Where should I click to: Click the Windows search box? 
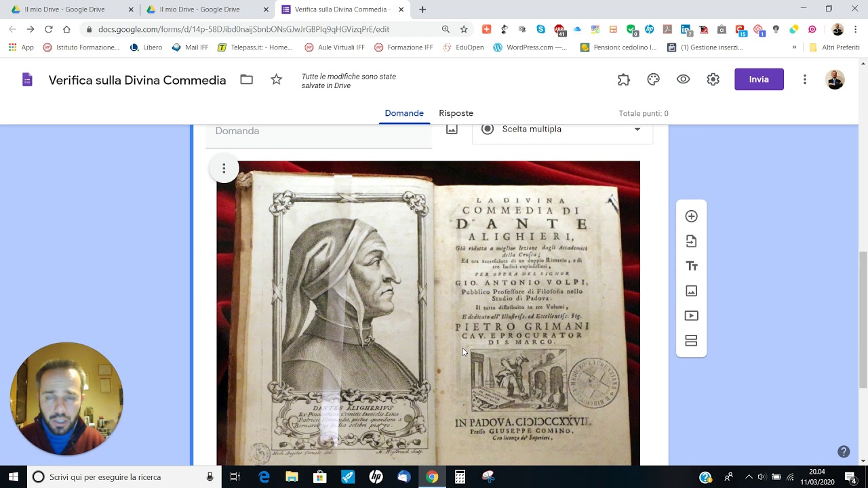[123, 477]
